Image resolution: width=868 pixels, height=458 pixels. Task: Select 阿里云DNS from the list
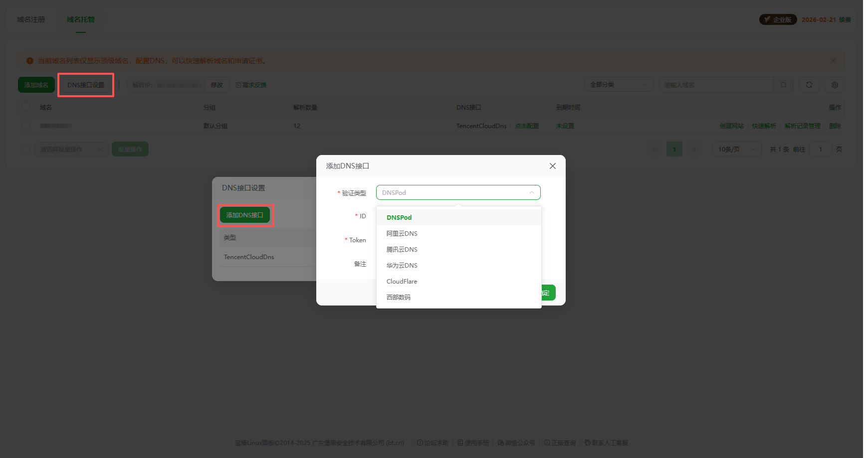click(402, 233)
